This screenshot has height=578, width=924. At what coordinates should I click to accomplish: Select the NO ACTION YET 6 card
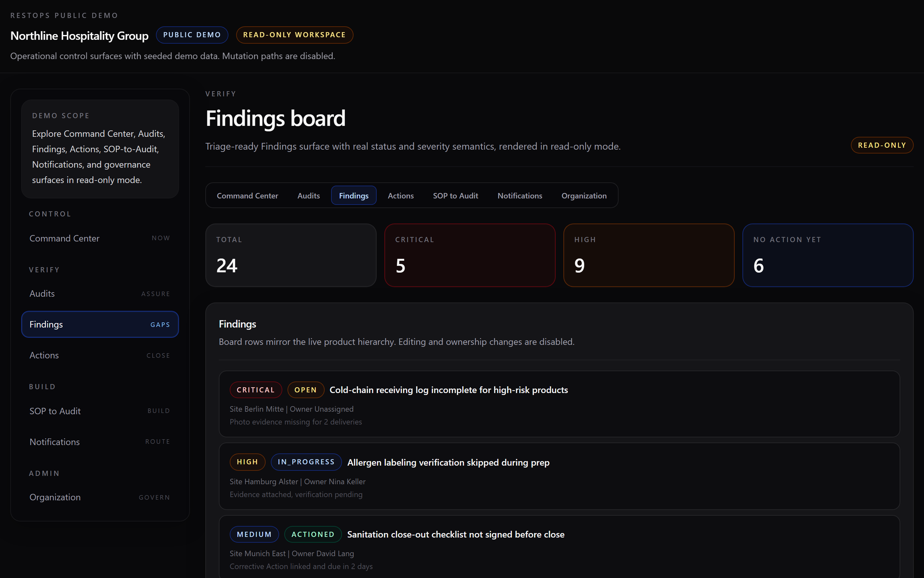(x=828, y=255)
